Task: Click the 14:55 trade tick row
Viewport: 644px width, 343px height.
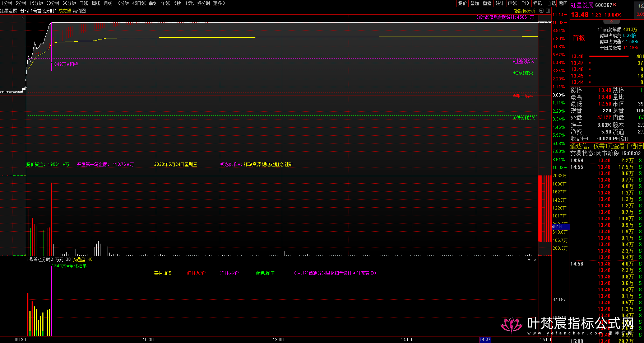Action: click(607, 167)
